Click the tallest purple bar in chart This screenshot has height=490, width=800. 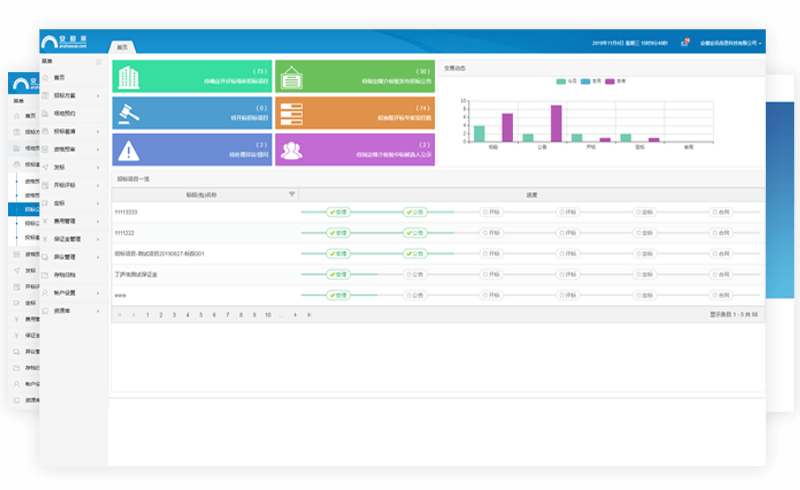pyautogui.click(x=556, y=122)
